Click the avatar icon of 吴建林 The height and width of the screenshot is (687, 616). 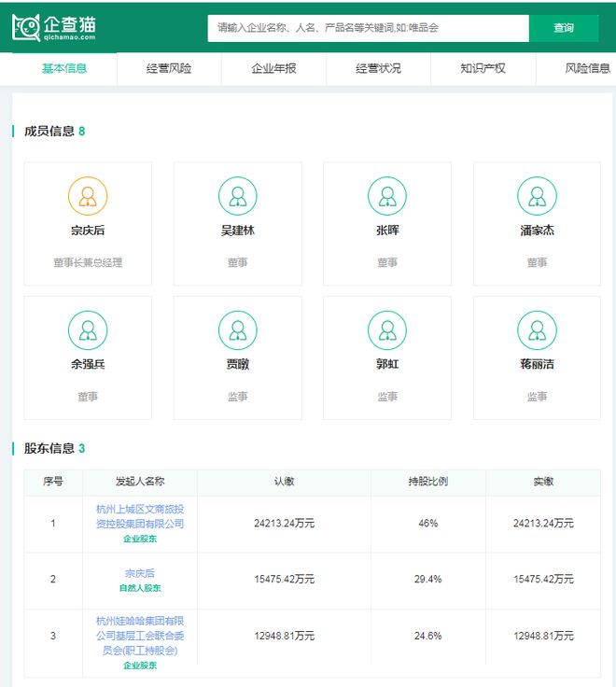[x=237, y=196]
